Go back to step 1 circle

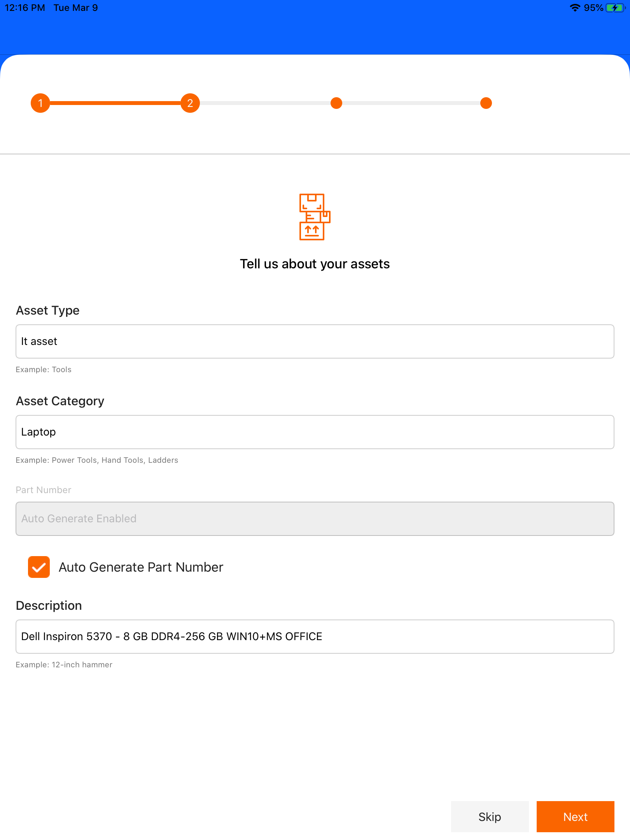point(40,103)
